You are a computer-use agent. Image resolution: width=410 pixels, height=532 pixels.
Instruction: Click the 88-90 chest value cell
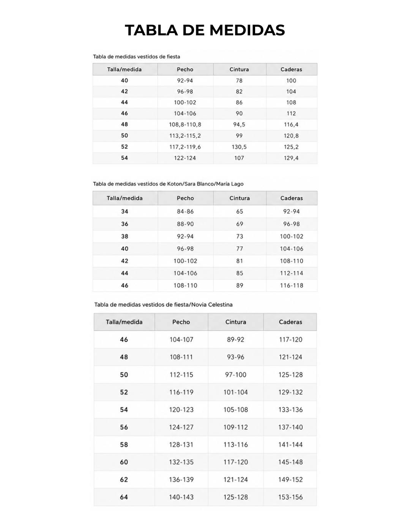click(x=185, y=224)
